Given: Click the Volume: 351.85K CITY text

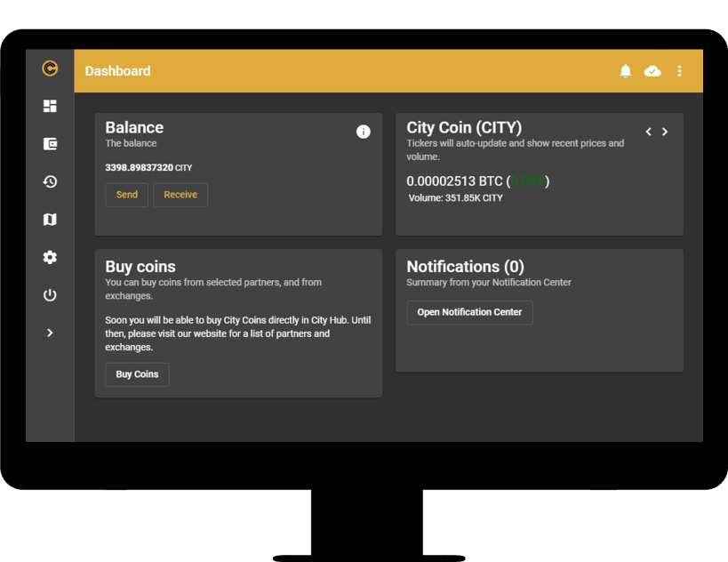Looking at the screenshot, I should [455, 198].
